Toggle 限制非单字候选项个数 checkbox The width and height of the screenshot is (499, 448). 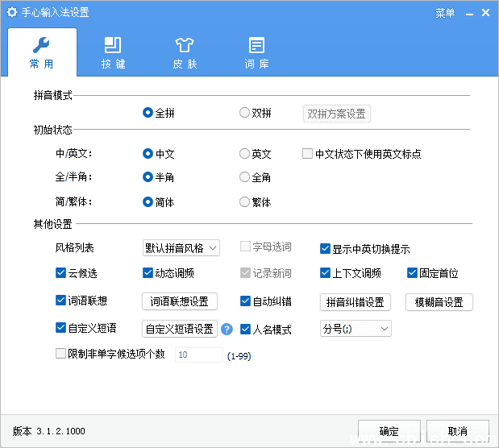click(61, 353)
